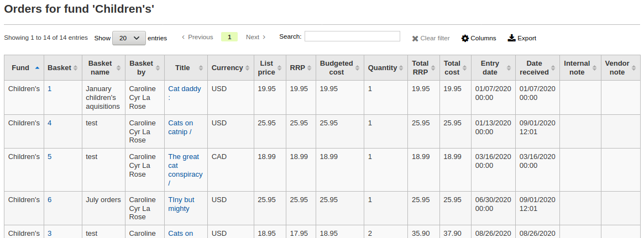This screenshot has height=238, width=644.
Task: Go to page 1 of results
Action: [229, 37]
